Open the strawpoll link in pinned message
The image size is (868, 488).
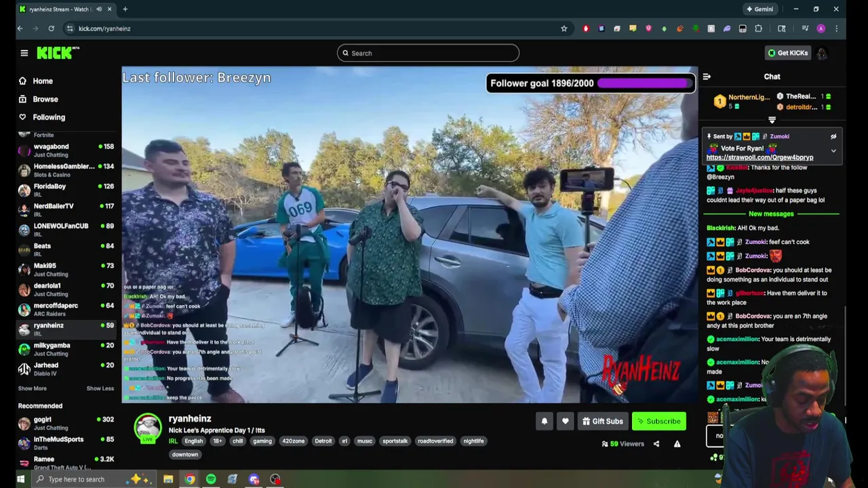[x=759, y=157]
